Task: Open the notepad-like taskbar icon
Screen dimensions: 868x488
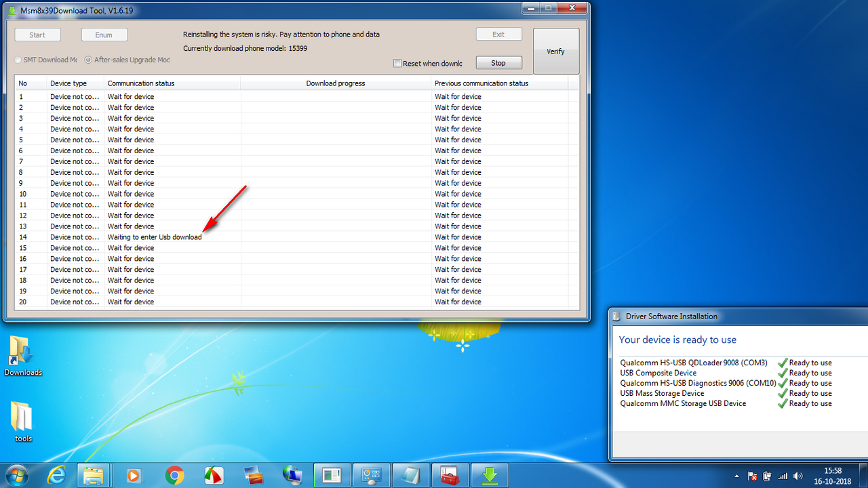Action: click(x=412, y=476)
